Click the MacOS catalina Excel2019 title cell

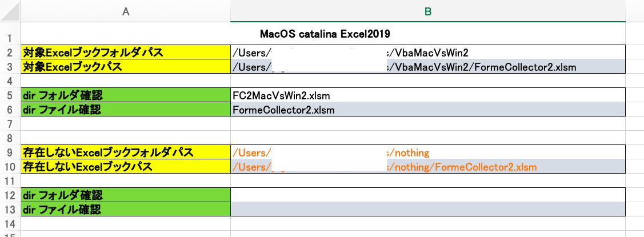click(325, 33)
